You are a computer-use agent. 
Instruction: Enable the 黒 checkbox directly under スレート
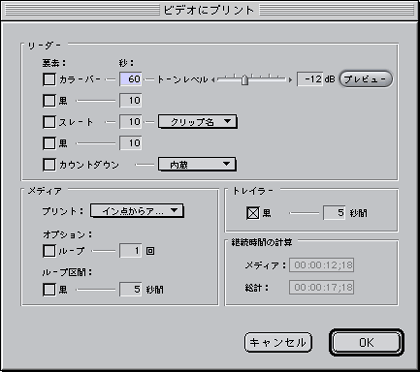(49, 143)
